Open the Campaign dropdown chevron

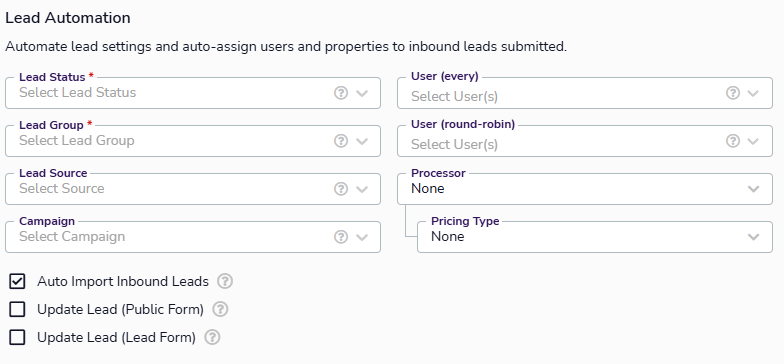(362, 237)
